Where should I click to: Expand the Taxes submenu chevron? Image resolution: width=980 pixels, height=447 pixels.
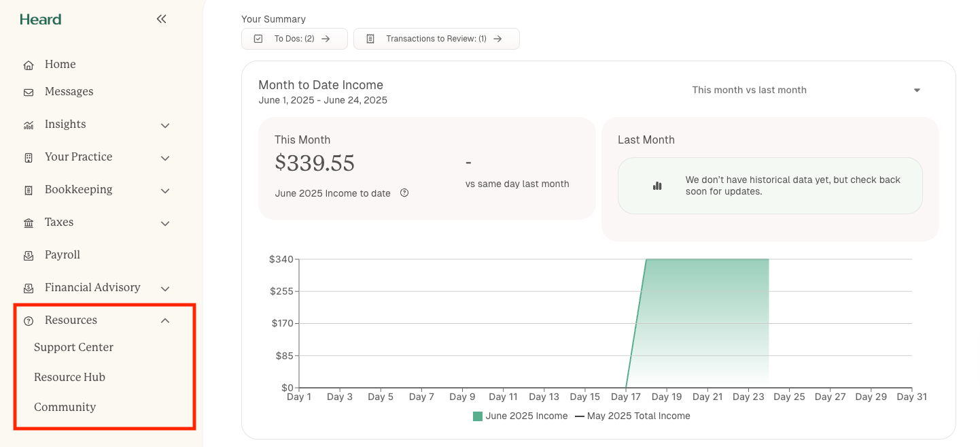[165, 223]
